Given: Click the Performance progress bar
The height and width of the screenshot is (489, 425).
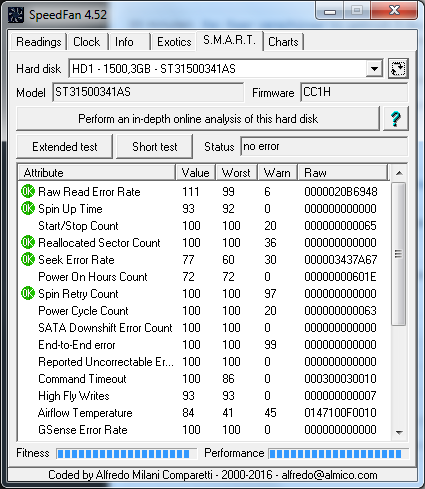Looking at the screenshot, I should [x=338, y=454].
